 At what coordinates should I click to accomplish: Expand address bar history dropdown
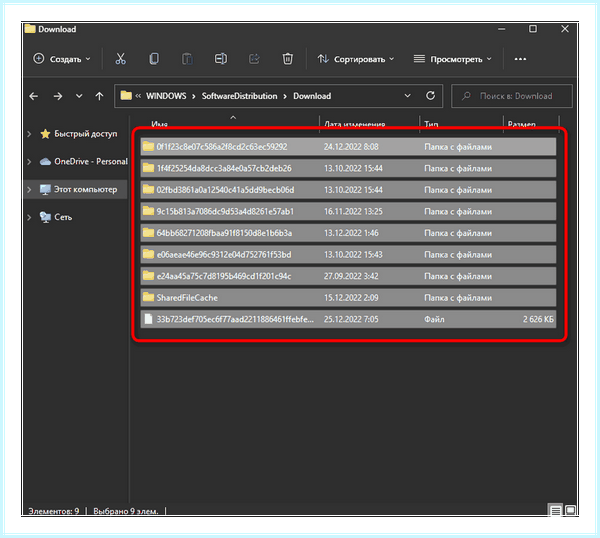tap(408, 96)
